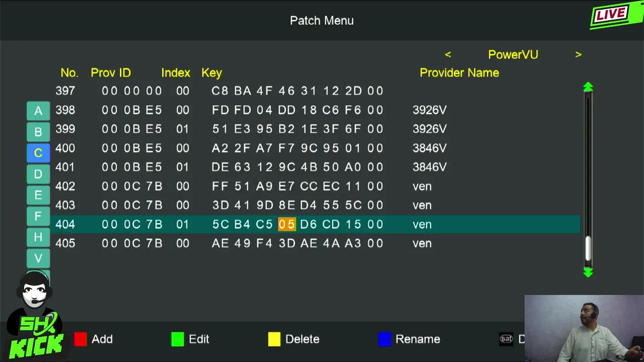The width and height of the screenshot is (644, 362).
Task: Click the red Add color button
Action: coord(80,339)
